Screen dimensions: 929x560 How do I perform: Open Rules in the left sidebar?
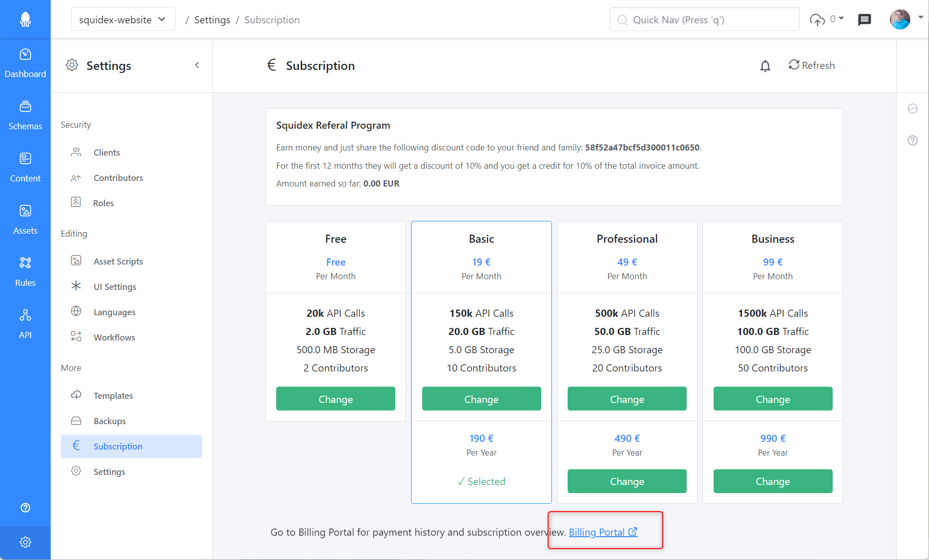pos(25,272)
